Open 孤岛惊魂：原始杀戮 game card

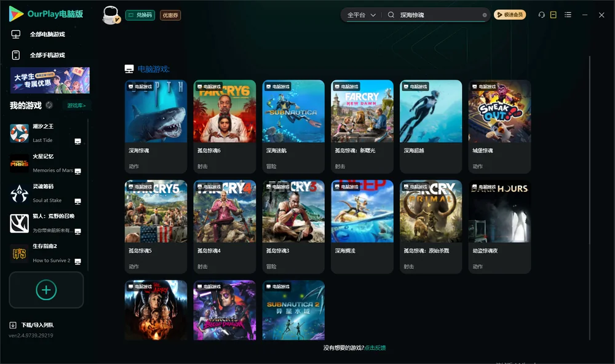click(x=430, y=227)
